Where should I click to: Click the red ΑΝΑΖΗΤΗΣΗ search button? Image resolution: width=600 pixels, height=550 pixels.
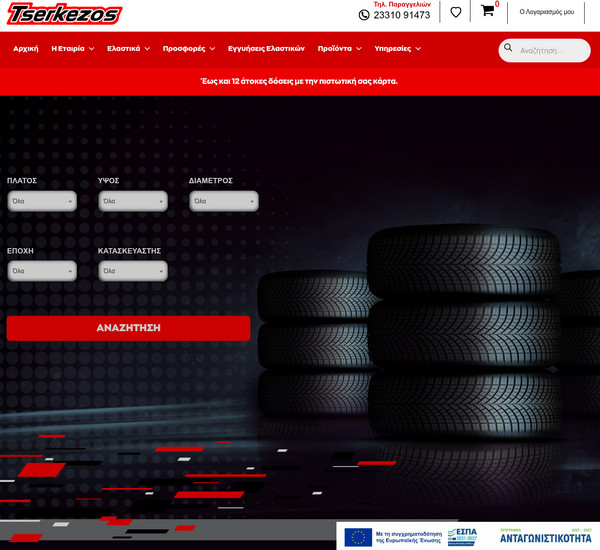(x=129, y=328)
